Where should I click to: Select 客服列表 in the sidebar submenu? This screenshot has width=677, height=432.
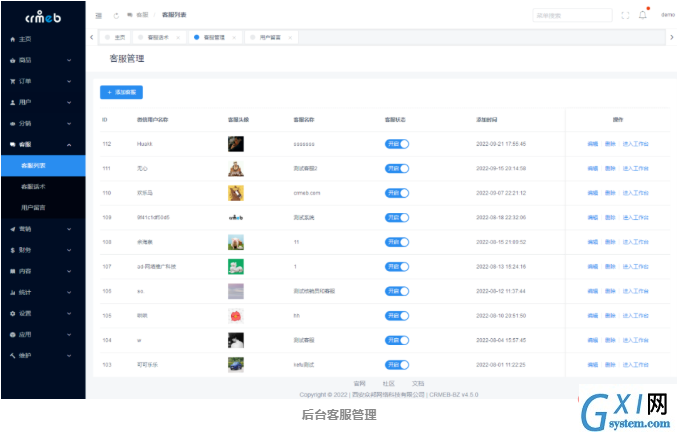[x=43, y=166]
